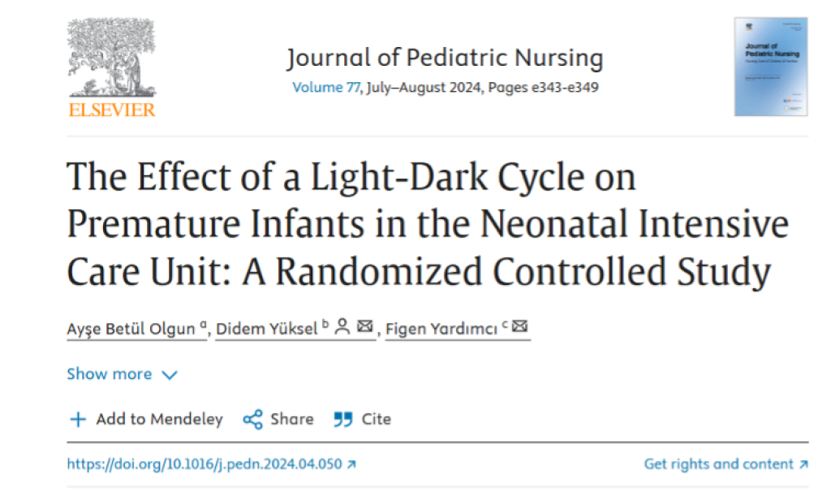Open author Ayşe Betül Olgun's details
The image size is (831, 504).
coord(131,328)
